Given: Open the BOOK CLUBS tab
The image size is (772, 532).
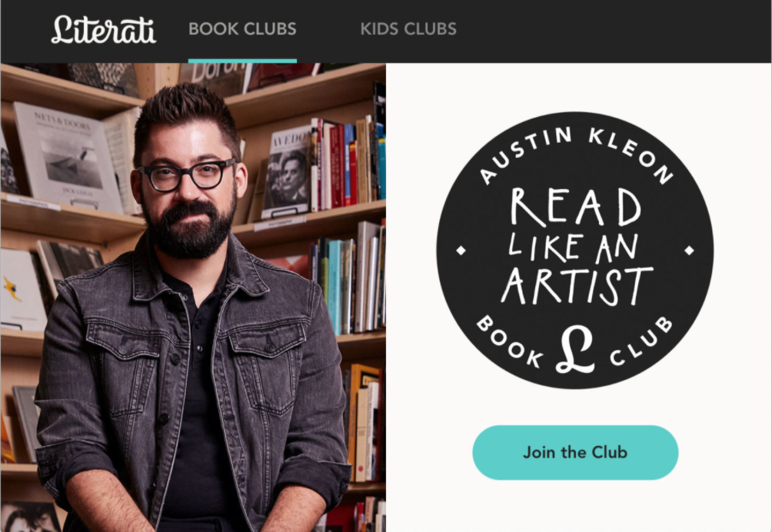Looking at the screenshot, I should [242, 29].
